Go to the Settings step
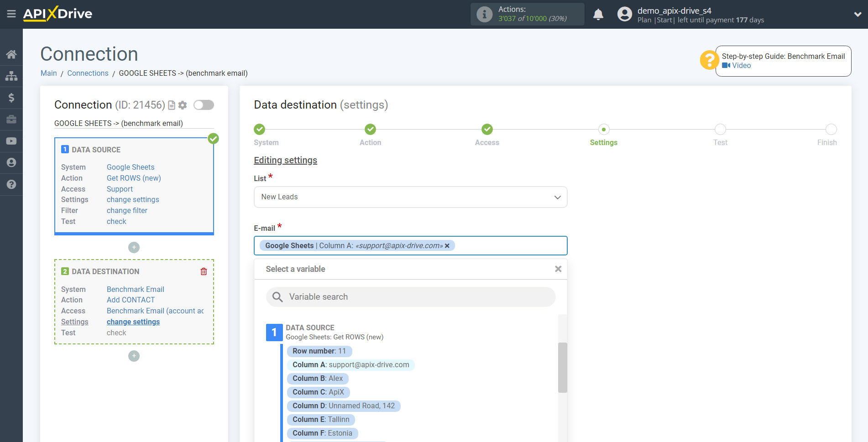 point(603,130)
